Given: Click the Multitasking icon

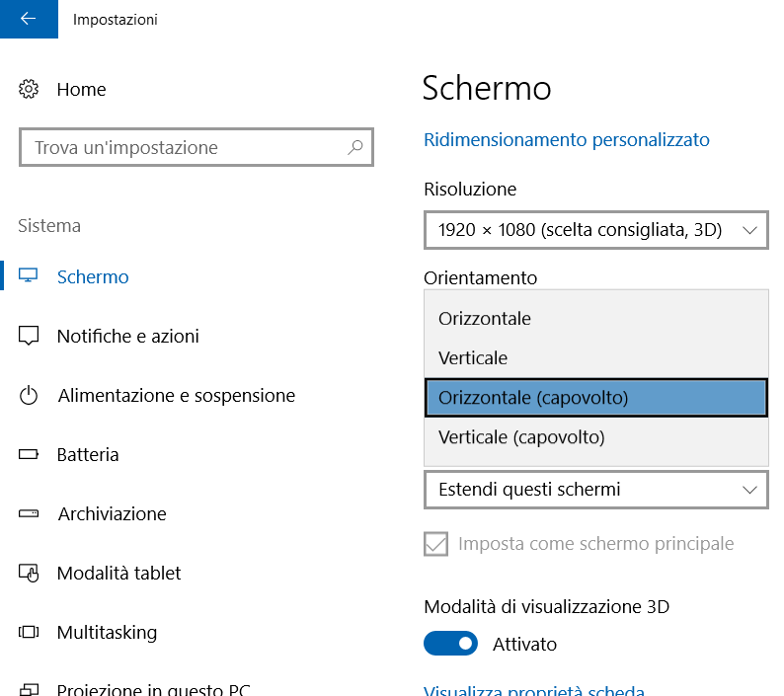Looking at the screenshot, I should pos(29,633).
